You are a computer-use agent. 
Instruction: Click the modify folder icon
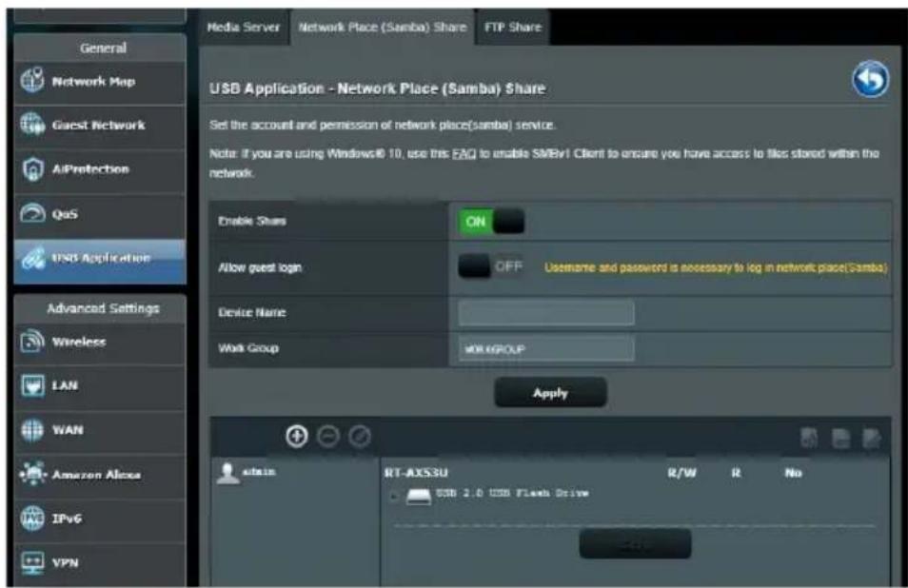872,438
